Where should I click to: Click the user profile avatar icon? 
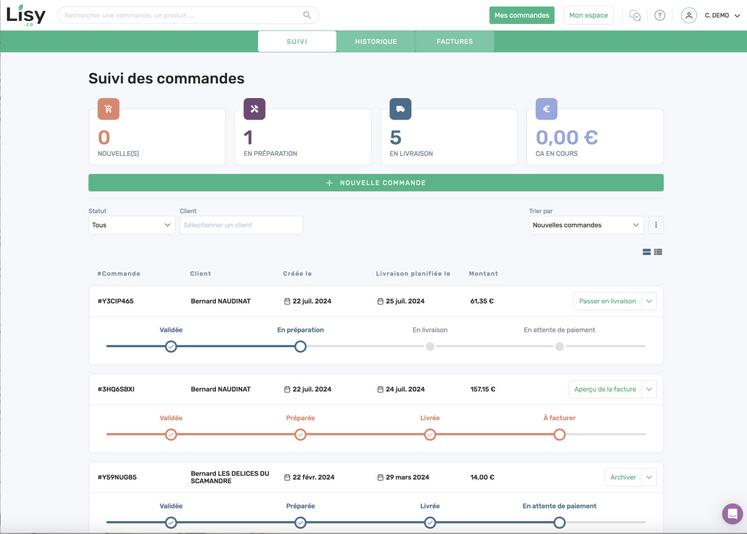coord(689,15)
